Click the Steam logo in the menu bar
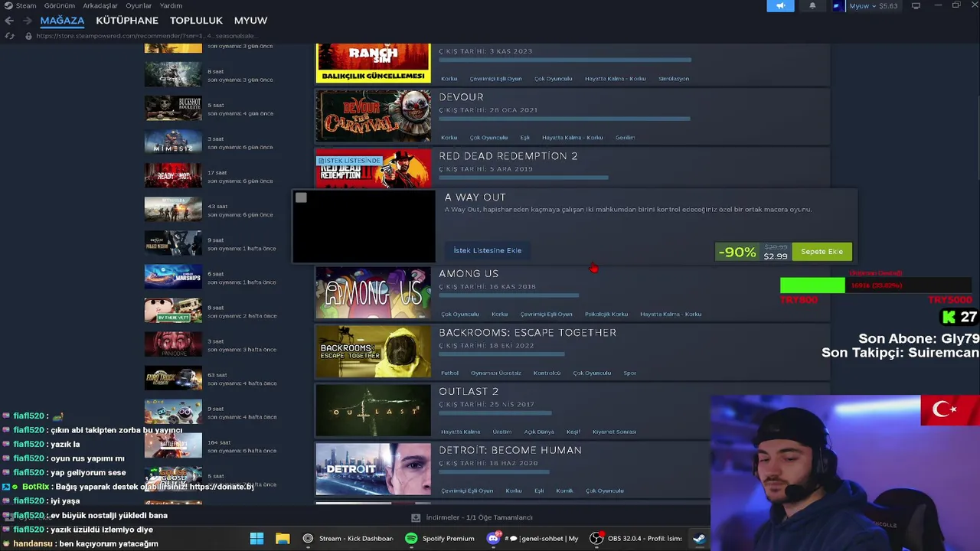 [8, 5]
